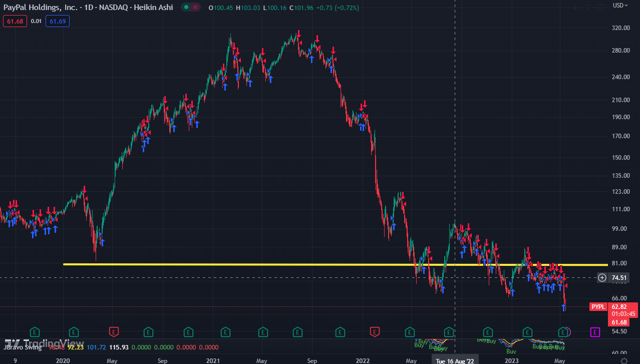Click the red PYPL price tag

tap(598, 307)
